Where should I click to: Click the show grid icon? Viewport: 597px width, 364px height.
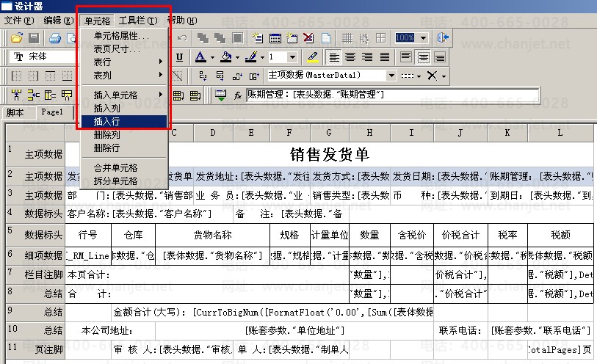click(x=347, y=38)
